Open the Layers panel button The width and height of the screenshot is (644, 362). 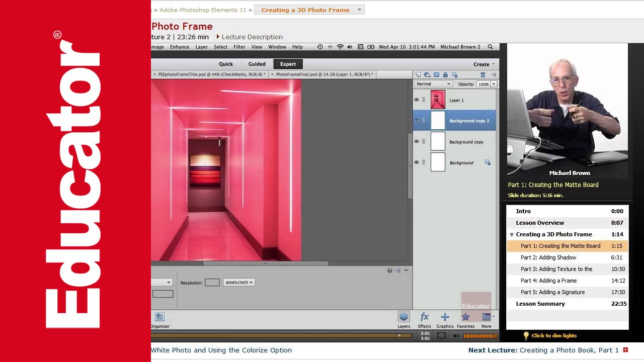coord(404,320)
